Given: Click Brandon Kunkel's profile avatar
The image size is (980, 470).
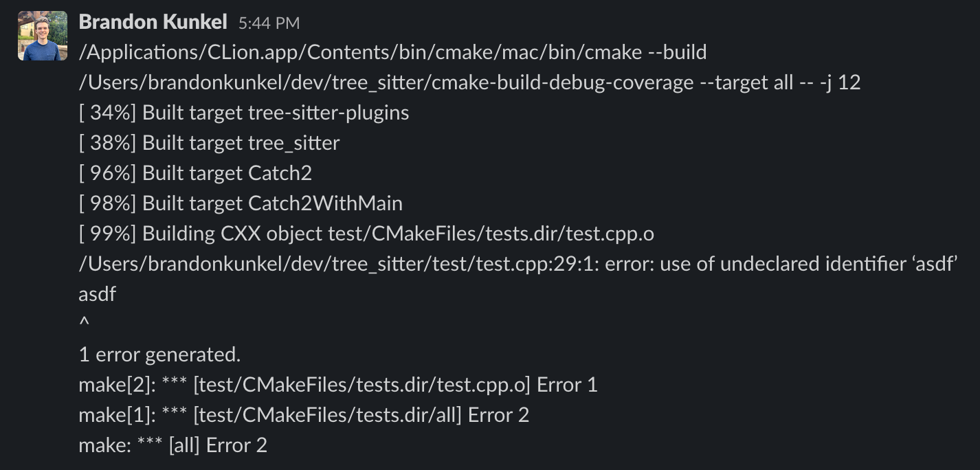Looking at the screenshot, I should click(43, 36).
